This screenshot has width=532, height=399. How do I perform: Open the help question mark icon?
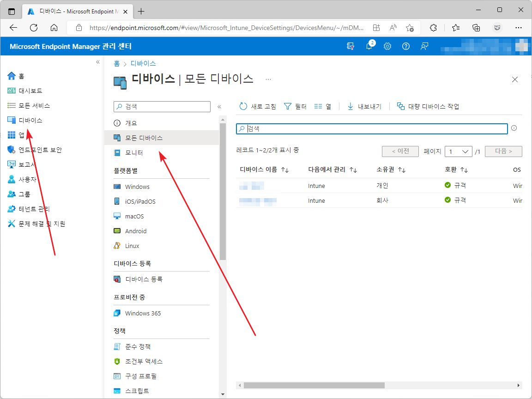pos(406,46)
